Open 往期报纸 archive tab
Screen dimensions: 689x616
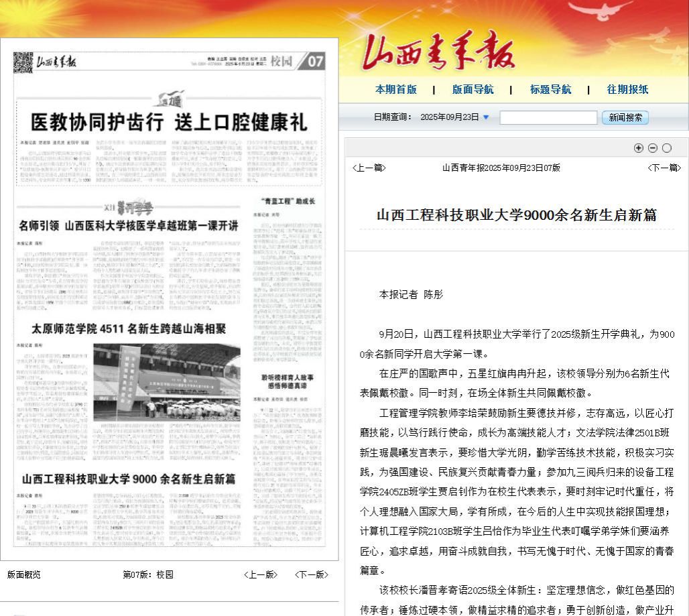click(627, 90)
